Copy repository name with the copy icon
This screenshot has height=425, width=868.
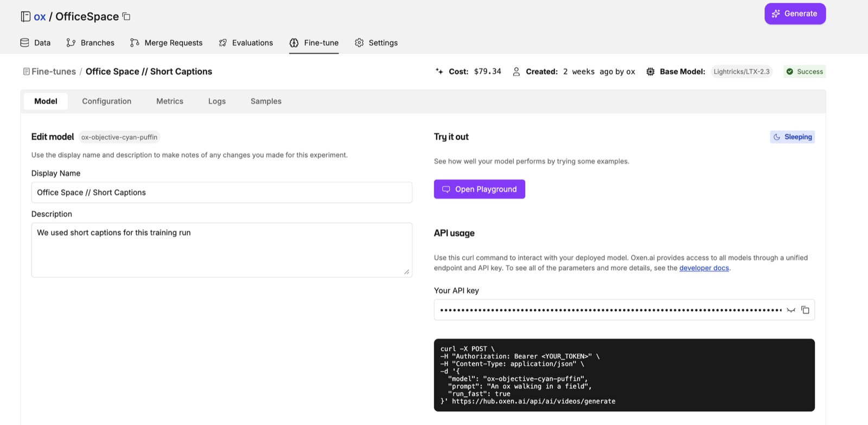coord(126,16)
